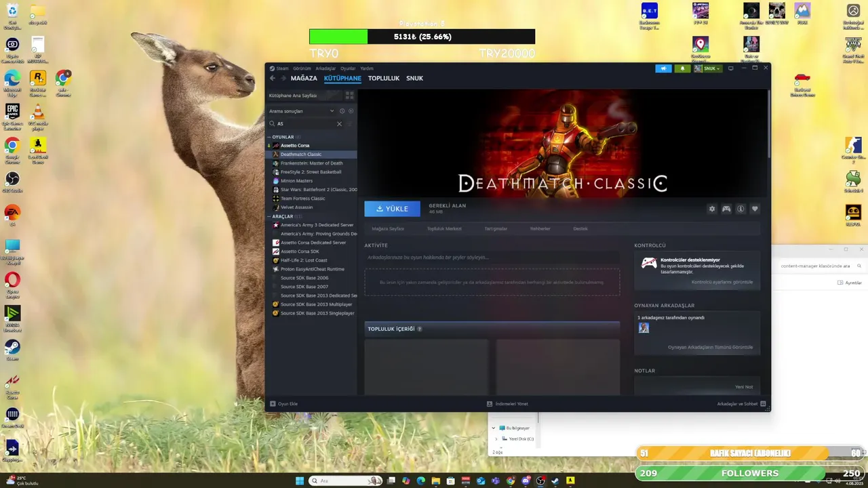Go to TOPLULUK tab
The height and width of the screenshot is (488, 868).
tap(384, 78)
